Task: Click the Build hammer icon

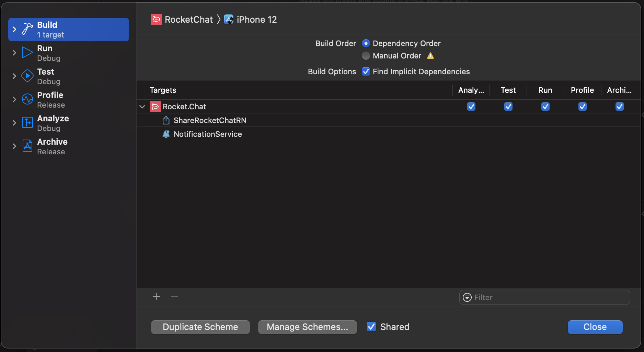Action: tap(27, 29)
